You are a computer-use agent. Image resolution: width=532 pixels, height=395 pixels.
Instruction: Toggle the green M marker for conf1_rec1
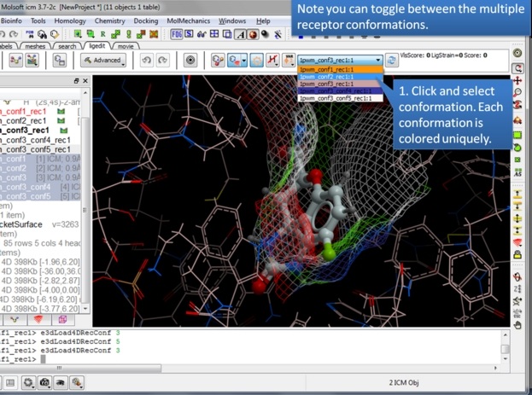[61, 111]
